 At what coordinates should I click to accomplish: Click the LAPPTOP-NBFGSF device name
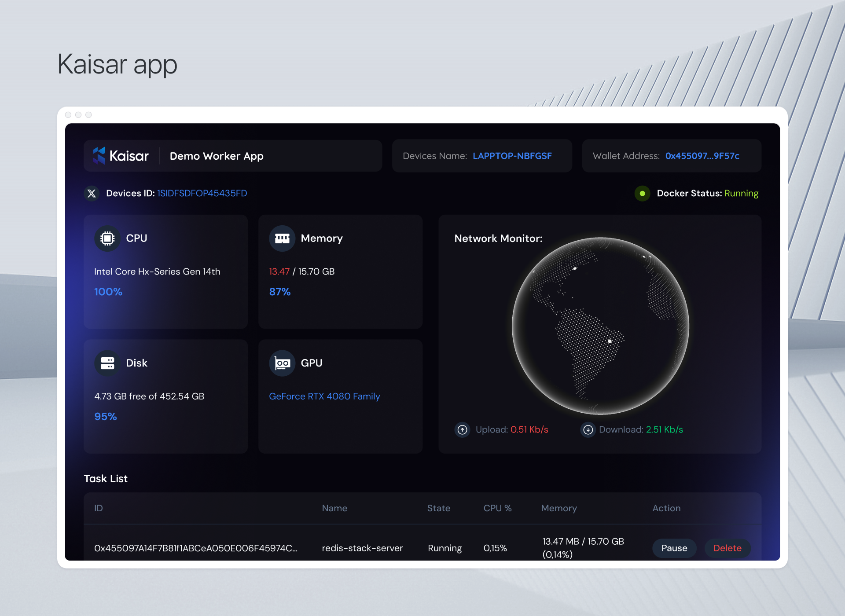point(512,156)
